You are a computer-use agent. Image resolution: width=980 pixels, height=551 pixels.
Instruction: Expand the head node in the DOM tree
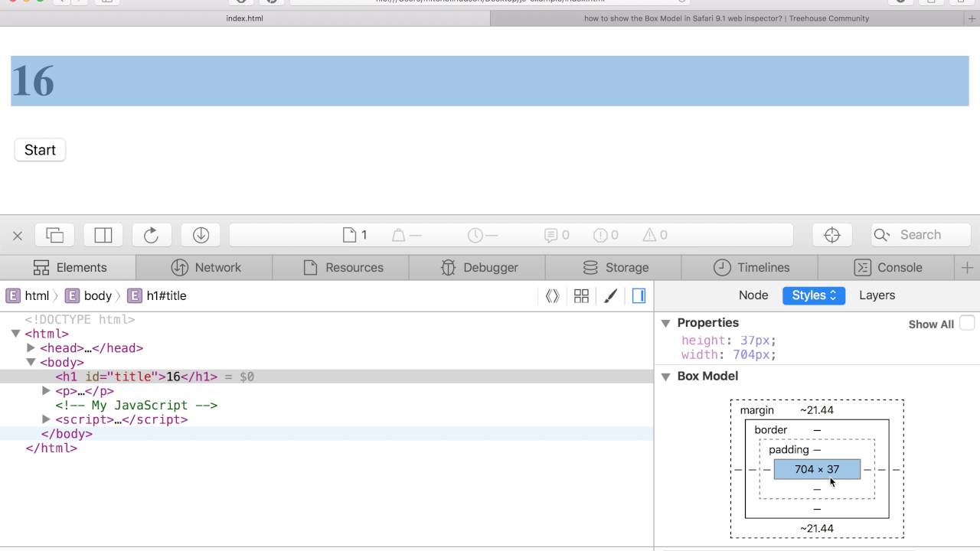coord(31,347)
